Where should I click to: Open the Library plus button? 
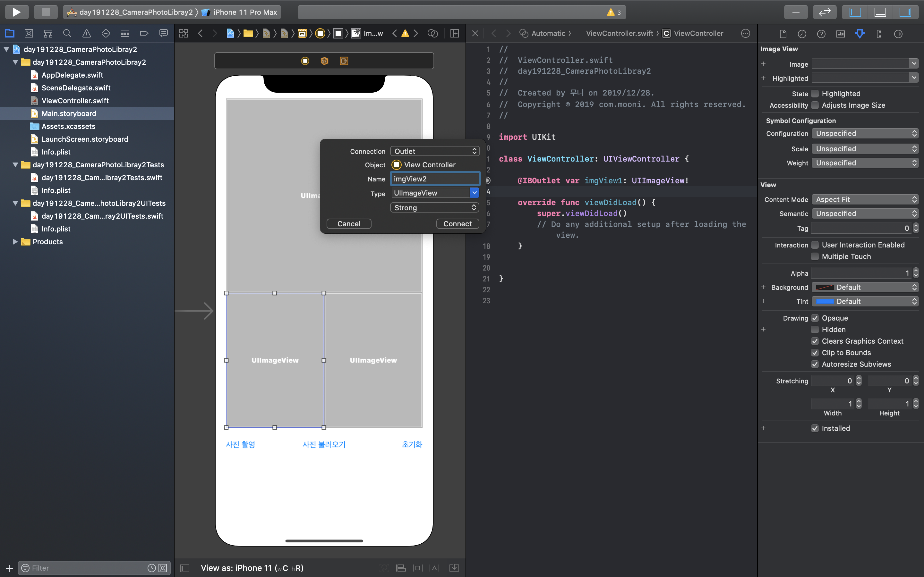[795, 12]
